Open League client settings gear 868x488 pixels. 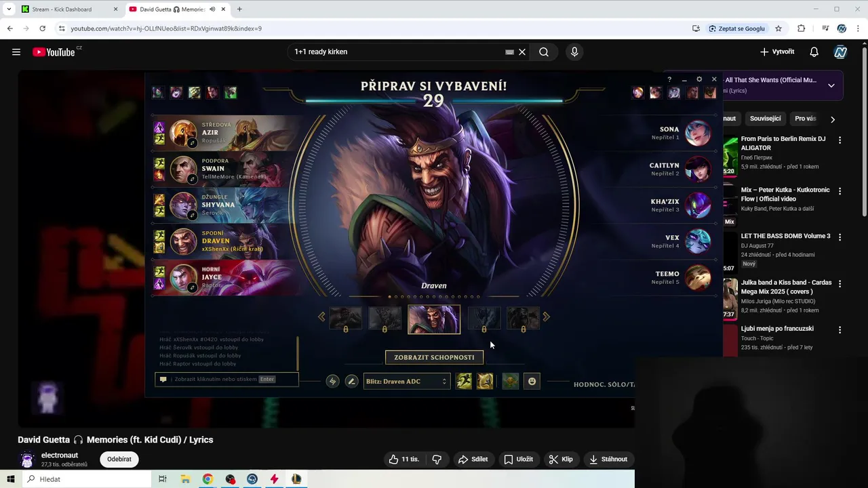699,79
